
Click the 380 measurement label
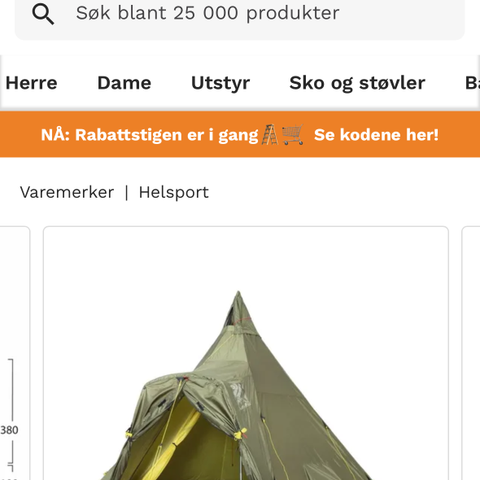[x=9, y=430]
